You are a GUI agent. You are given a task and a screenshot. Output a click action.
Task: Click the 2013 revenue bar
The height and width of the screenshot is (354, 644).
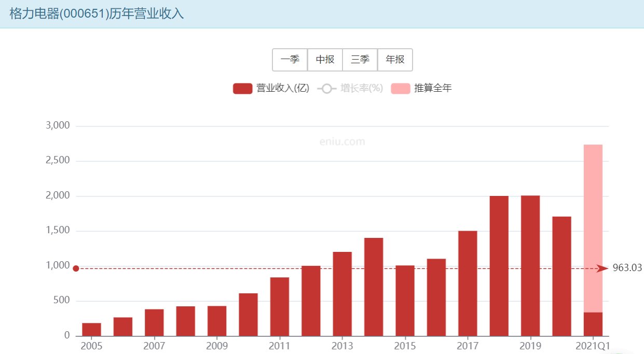point(342,294)
